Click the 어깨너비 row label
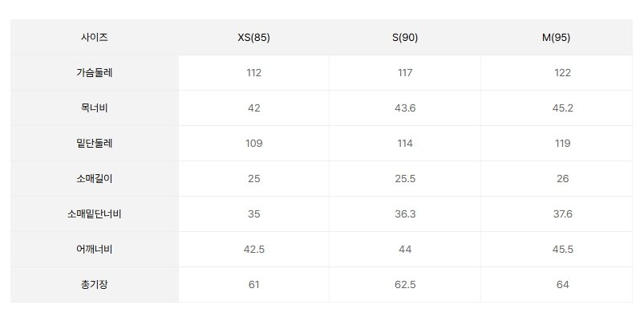The image size is (644, 313). click(x=95, y=250)
